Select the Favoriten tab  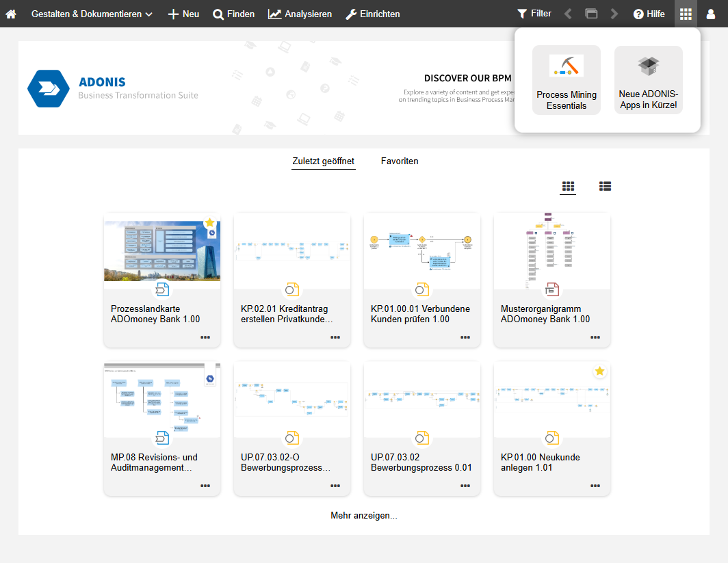coord(400,161)
